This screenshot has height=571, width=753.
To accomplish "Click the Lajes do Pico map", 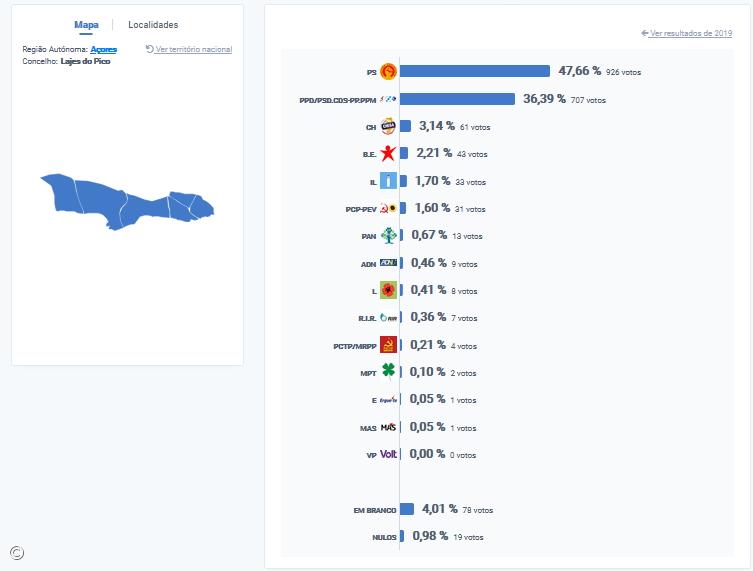I will point(127,200).
